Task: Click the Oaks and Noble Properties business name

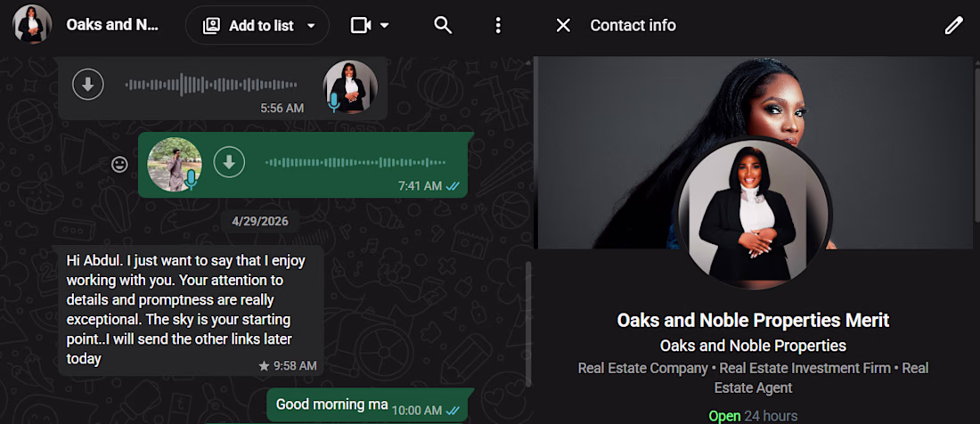Action: click(x=753, y=346)
